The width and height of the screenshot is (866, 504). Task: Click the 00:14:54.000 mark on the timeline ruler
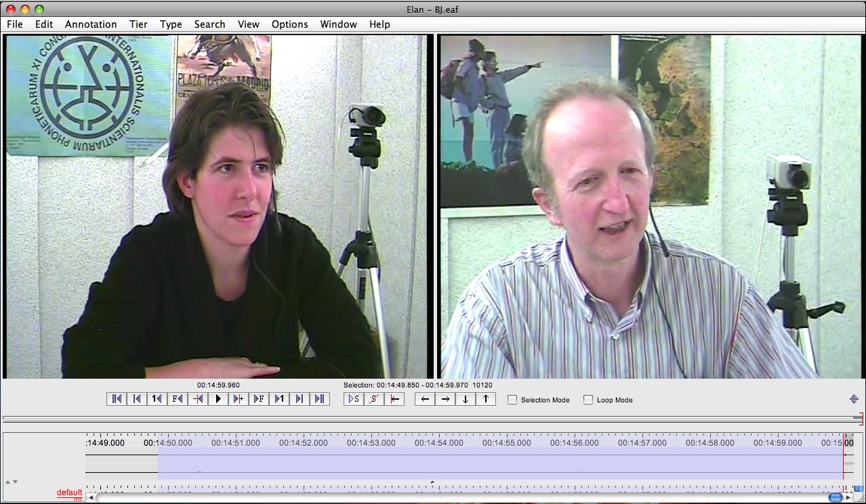(439, 443)
